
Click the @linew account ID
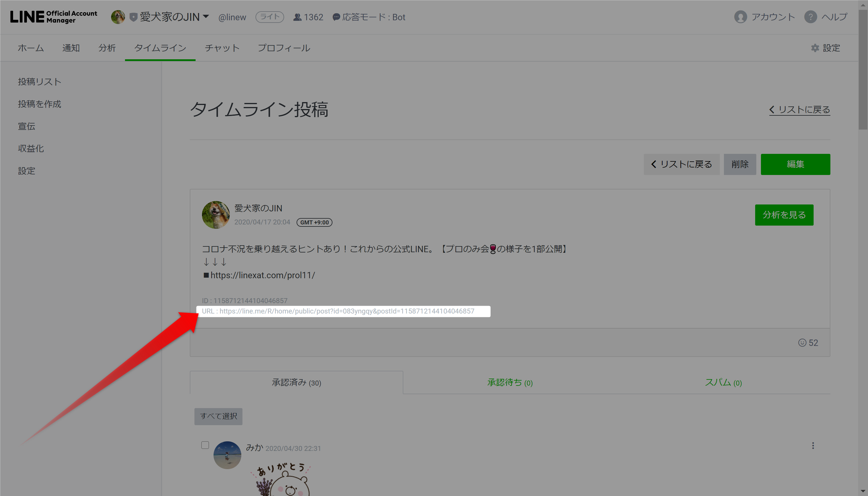click(232, 17)
